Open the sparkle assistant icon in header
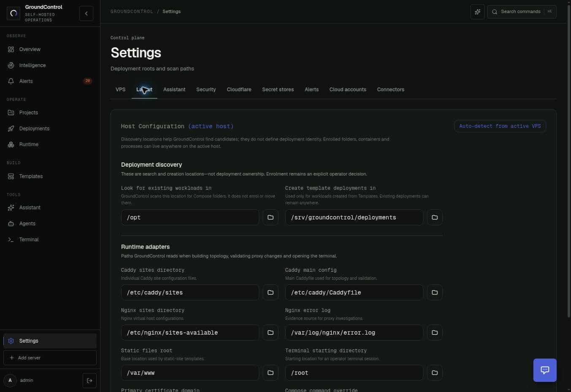Screen dimensions: 571x392 (477, 12)
